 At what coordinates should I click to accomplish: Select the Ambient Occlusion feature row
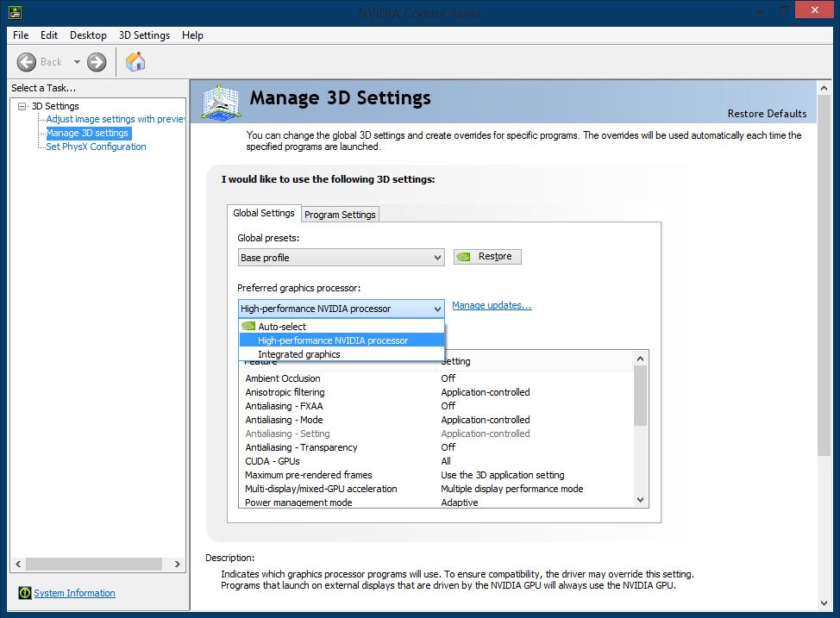click(436, 378)
